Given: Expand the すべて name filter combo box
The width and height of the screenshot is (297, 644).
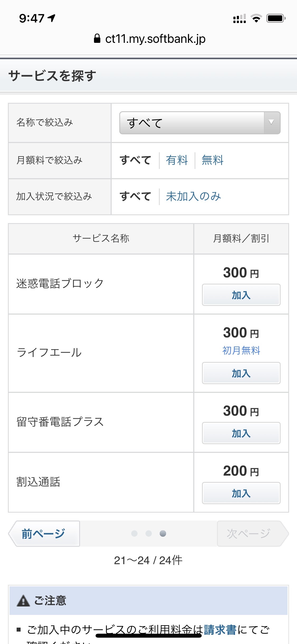Looking at the screenshot, I should (x=192, y=123).
